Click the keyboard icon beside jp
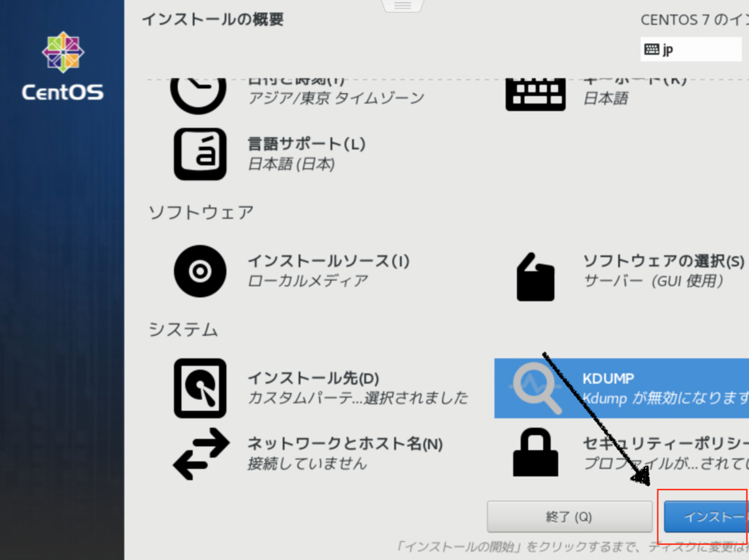 point(652,49)
